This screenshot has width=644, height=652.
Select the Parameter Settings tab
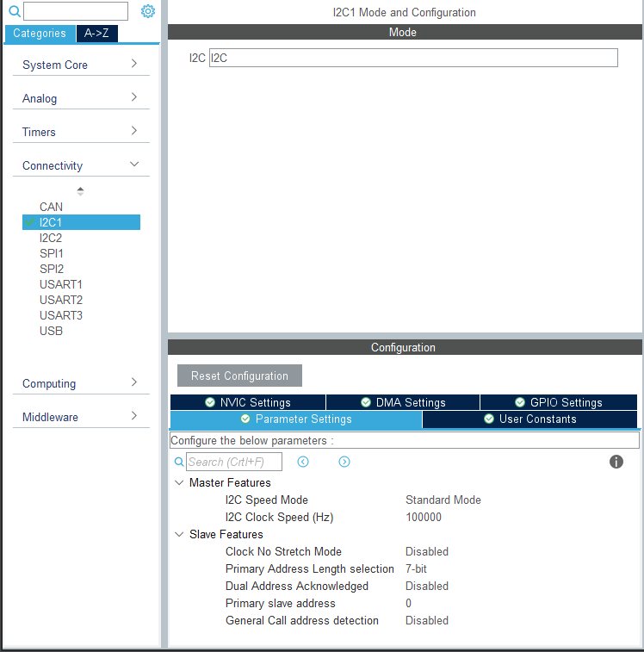tap(296, 419)
